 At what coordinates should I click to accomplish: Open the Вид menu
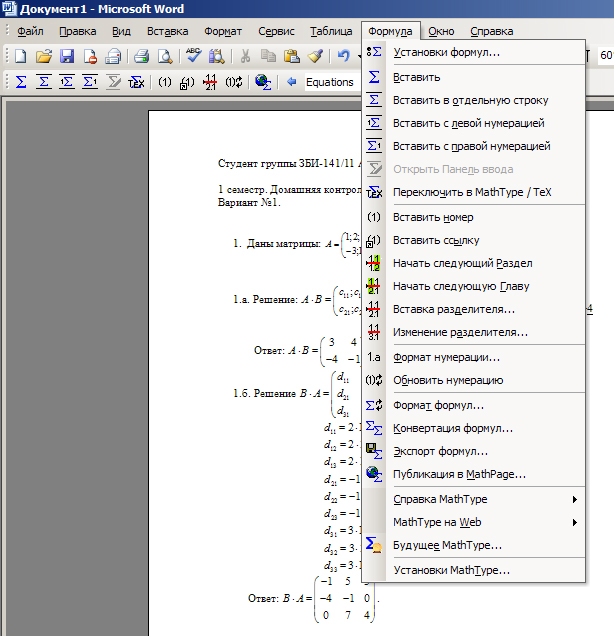point(121,31)
